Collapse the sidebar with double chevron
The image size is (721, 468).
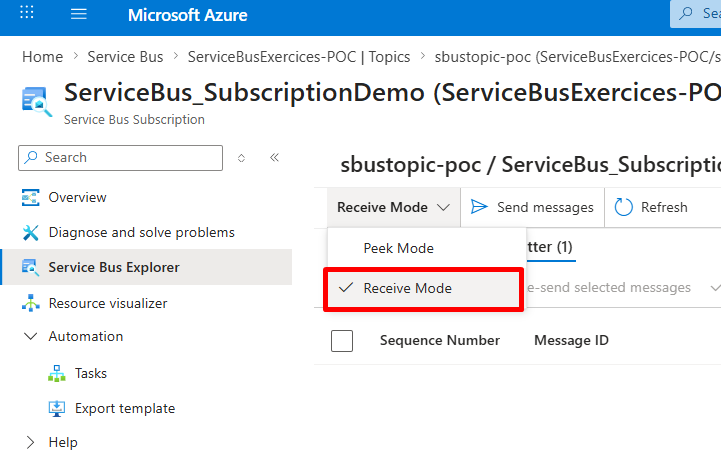pyautogui.click(x=275, y=158)
